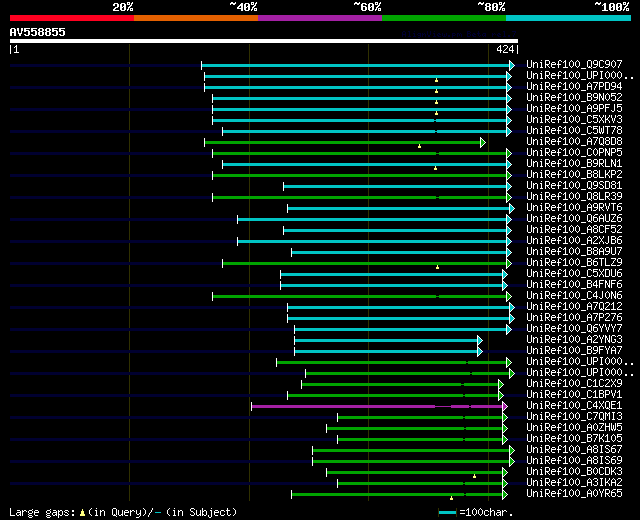640x520 pixels.
Task: Select the UniRef100_A2YNG3 hit label
Action: coord(574,340)
